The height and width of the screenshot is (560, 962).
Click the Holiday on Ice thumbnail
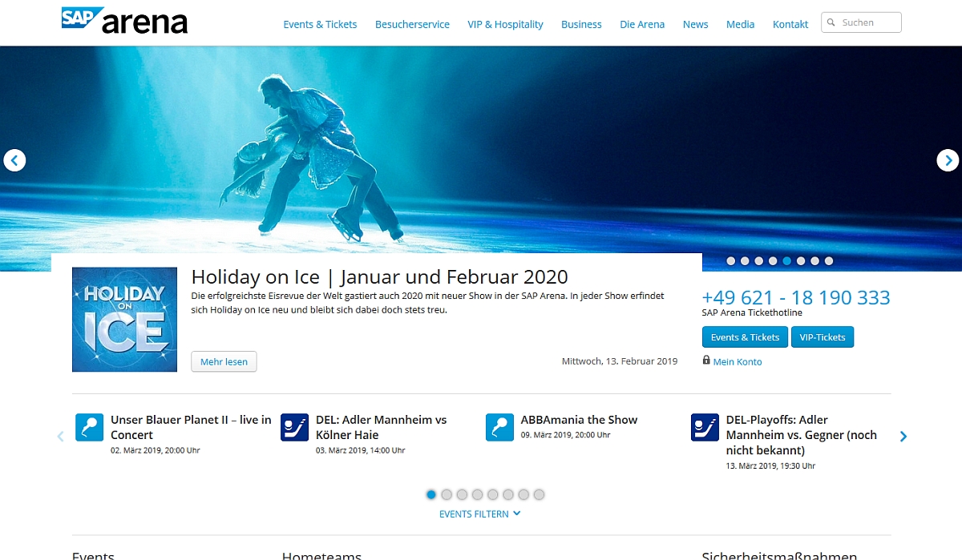[124, 320]
